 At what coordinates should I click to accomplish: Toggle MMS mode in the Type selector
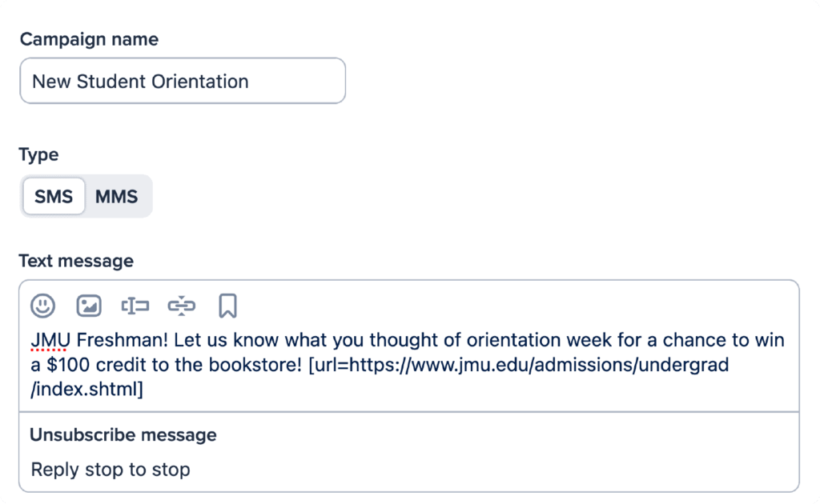tap(117, 195)
